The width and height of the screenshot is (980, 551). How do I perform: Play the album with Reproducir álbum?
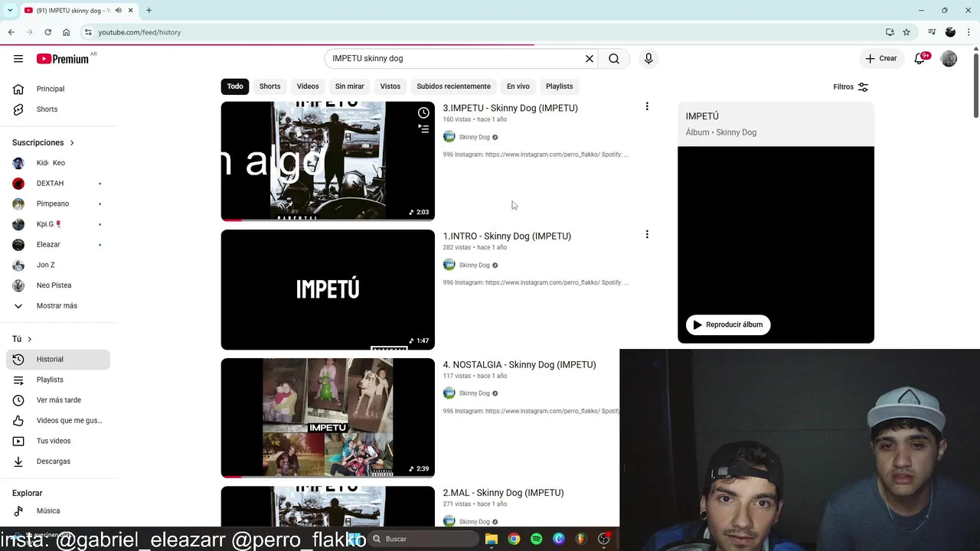coord(728,324)
